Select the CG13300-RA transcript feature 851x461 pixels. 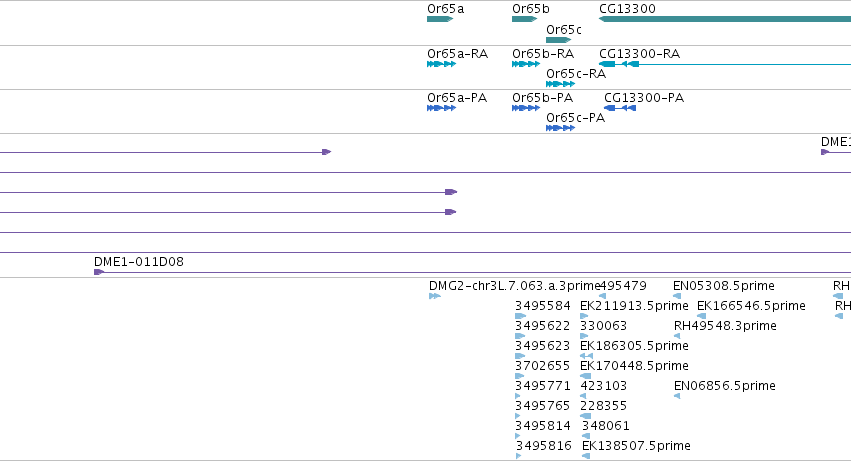point(725,64)
